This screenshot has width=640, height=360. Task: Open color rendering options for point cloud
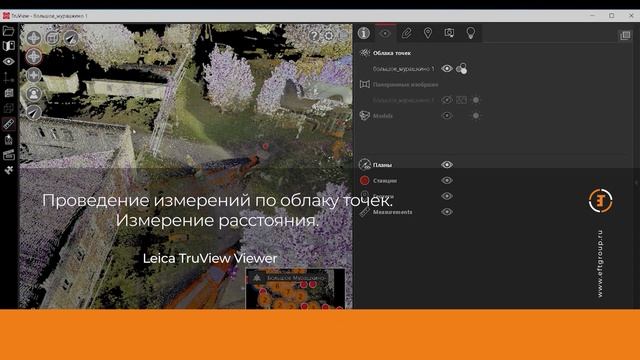click(x=462, y=69)
